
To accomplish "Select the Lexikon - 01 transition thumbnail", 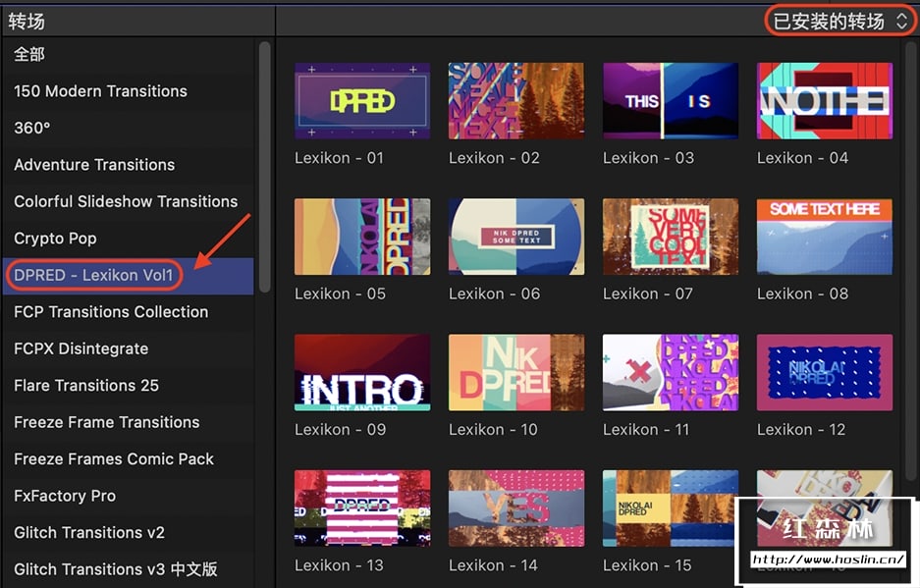I will pos(362,101).
